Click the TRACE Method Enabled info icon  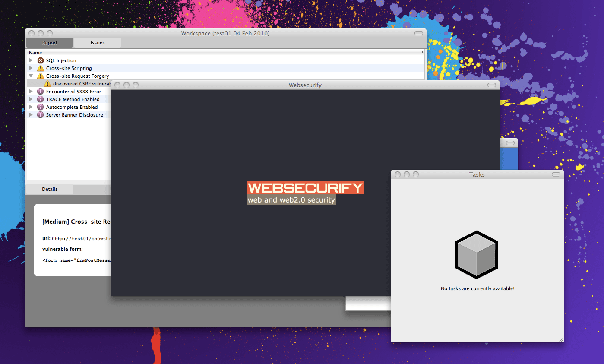tap(41, 99)
